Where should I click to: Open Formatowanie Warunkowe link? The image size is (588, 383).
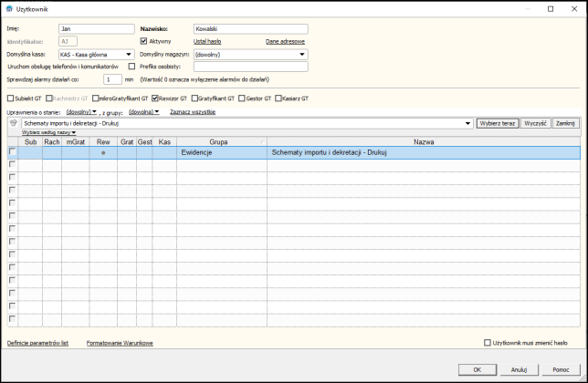tap(120, 343)
